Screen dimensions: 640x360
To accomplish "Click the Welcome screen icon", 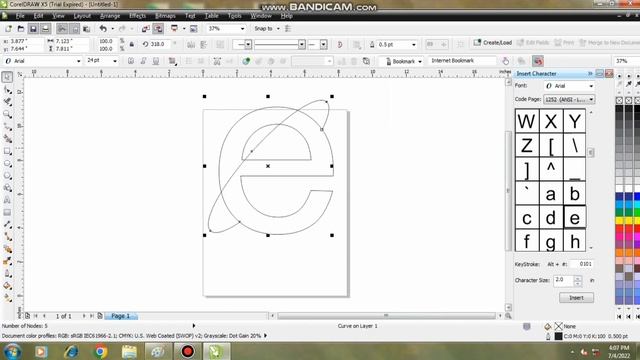I will tap(194, 29).
